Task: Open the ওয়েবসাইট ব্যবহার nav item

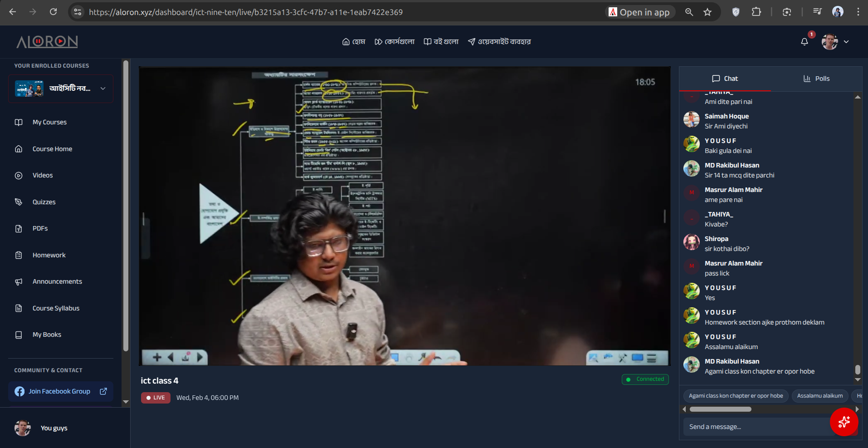Action: click(x=499, y=42)
